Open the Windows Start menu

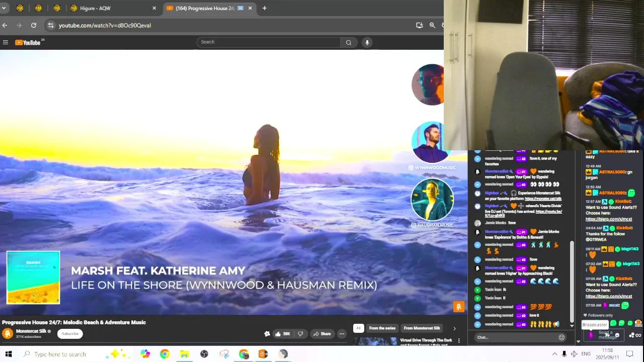point(8,354)
